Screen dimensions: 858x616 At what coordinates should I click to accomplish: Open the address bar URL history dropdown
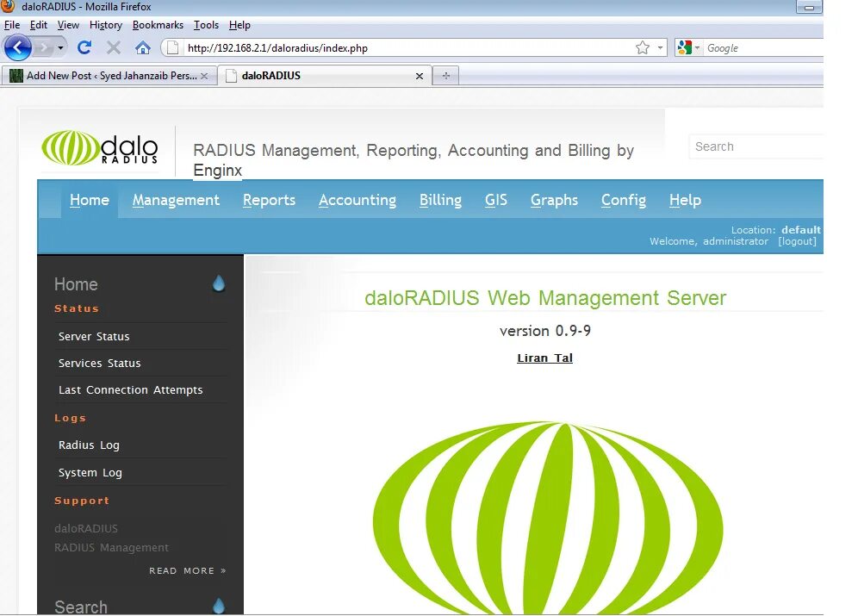click(x=660, y=47)
